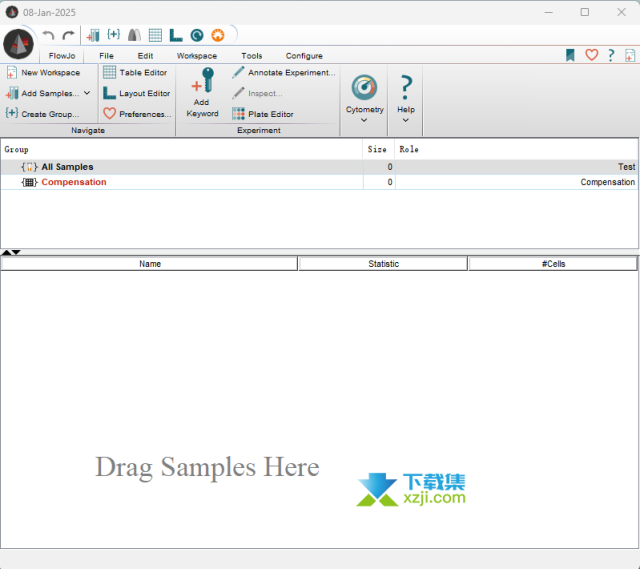Click the quick-access teal circular icon
The width and height of the screenshot is (640, 569).
pyautogui.click(x=197, y=36)
